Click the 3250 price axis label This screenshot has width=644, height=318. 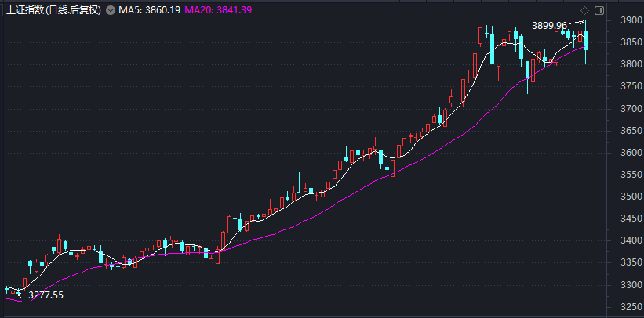pos(631,307)
